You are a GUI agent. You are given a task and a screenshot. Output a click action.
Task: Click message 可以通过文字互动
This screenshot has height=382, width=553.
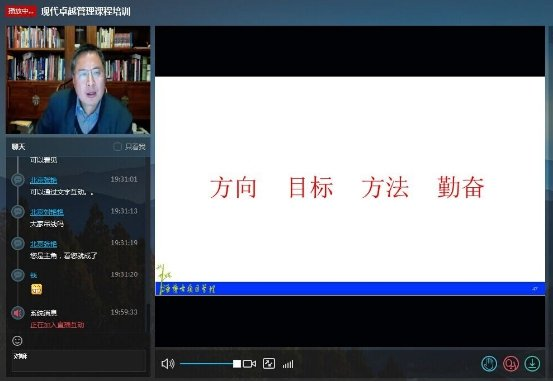[x=62, y=192]
